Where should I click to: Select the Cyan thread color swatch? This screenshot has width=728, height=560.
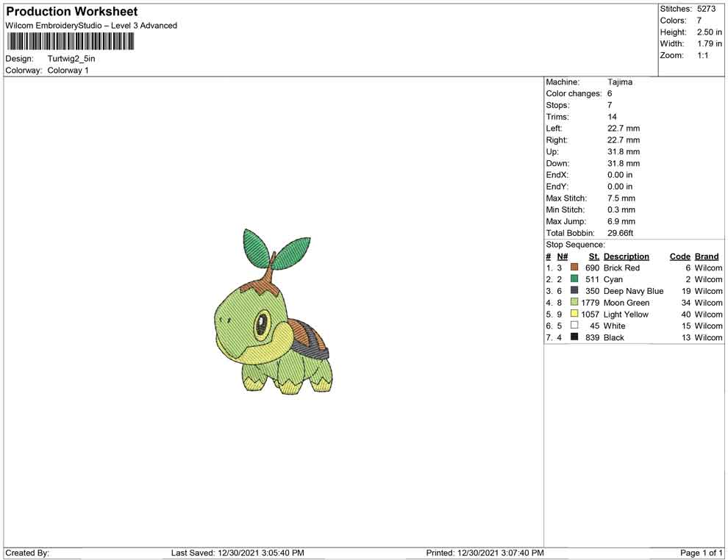point(574,279)
